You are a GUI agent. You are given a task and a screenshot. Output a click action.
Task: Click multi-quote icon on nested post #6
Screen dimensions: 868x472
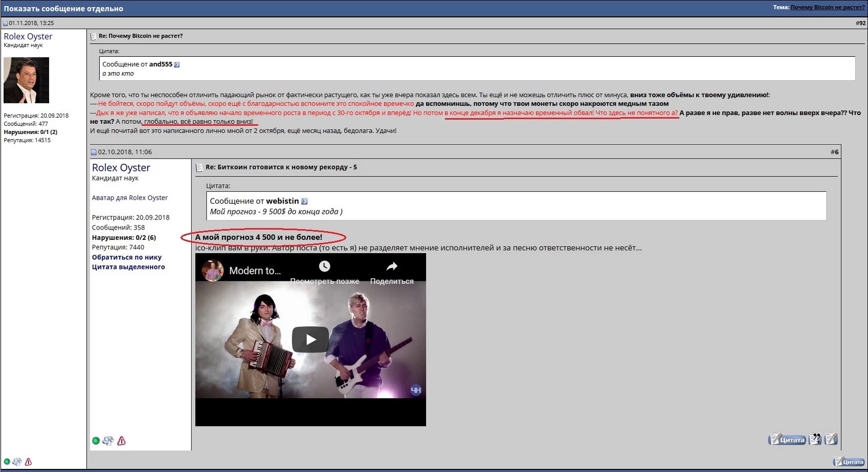[x=815, y=439]
